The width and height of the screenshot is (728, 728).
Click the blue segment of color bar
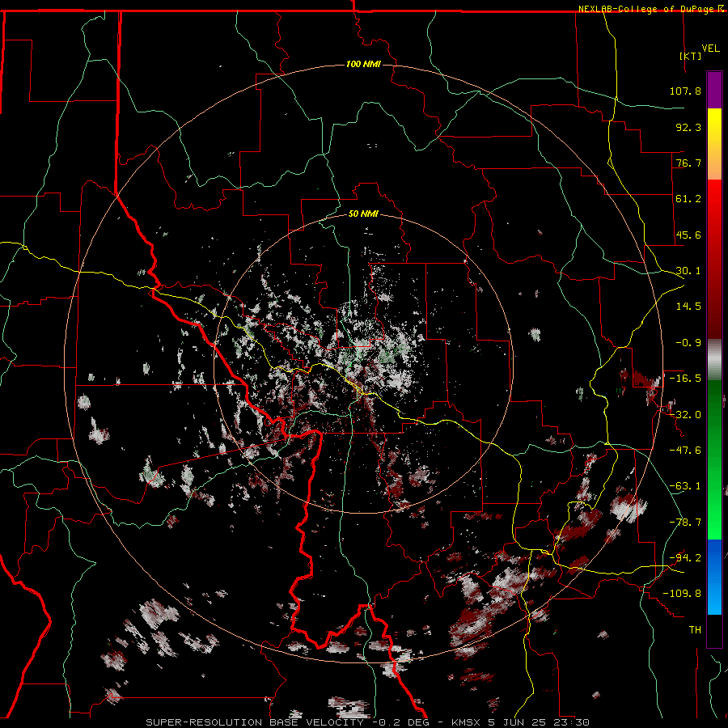click(714, 577)
